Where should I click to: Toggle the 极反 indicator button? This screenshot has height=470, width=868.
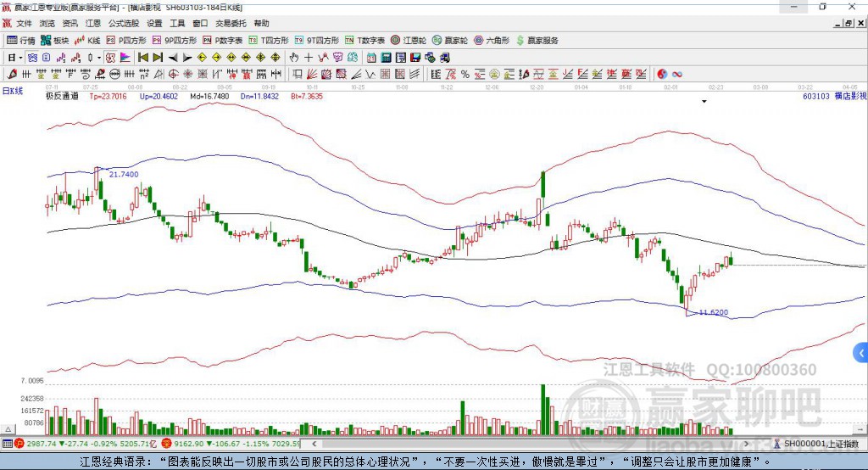click(x=111, y=58)
